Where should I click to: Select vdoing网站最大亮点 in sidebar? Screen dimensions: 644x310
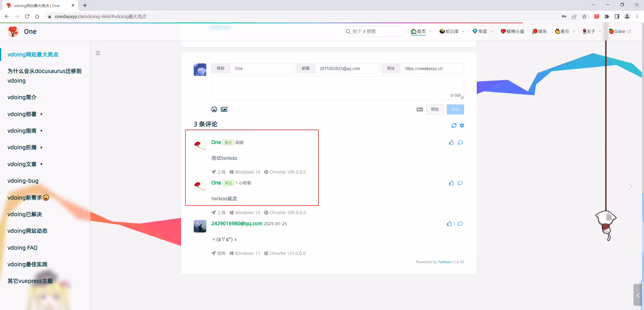coord(33,54)
